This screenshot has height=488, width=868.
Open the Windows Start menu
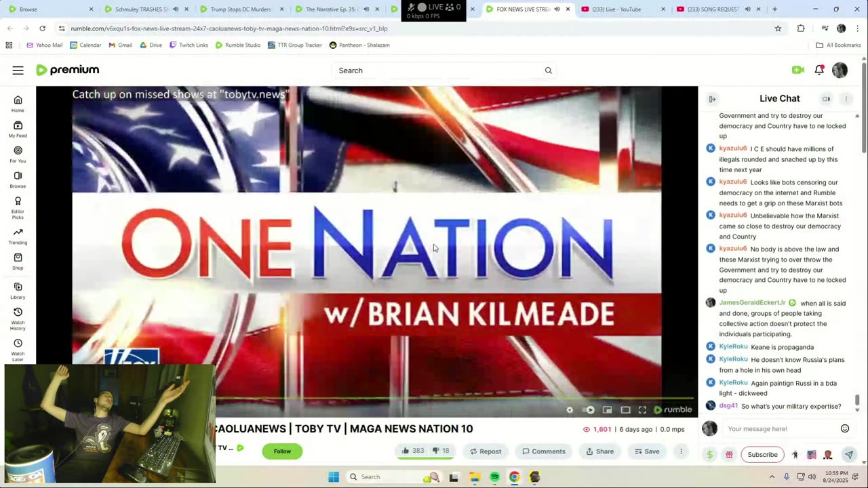click(334, 477)
